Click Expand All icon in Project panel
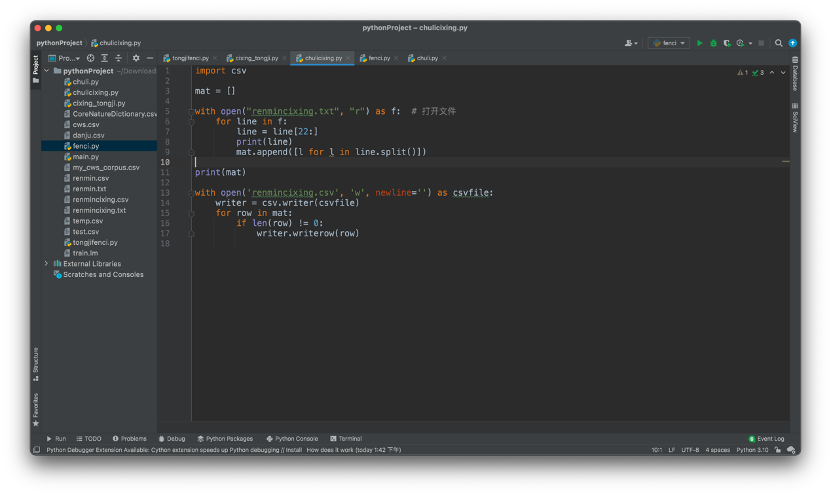 (105, 58)
